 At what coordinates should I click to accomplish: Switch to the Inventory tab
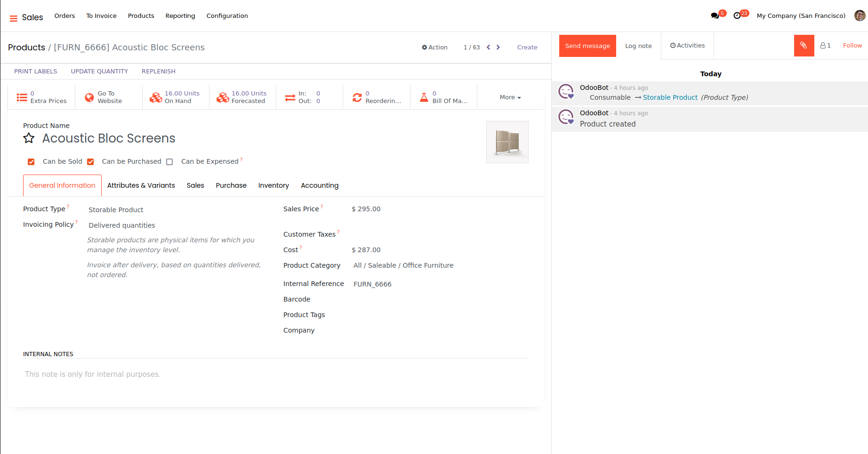point(273,185)
